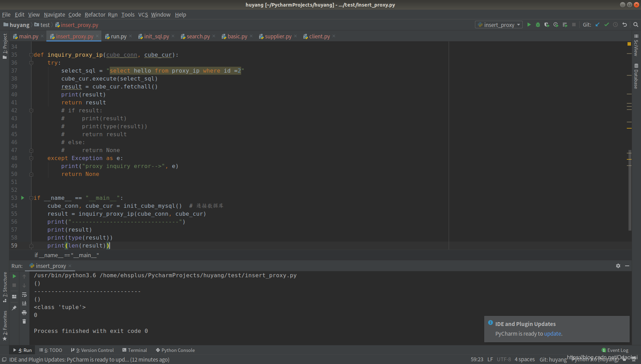Viewport: 641px width, 364px height.
Task: Open the 6: TODO tool window
Action: coord(51,350)
